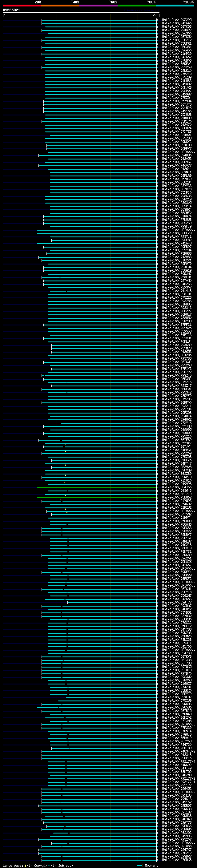This screenshot has width=197, height=868.
Task: Select the UniRef100_O49082 label
Action: [x=177, y=84]
